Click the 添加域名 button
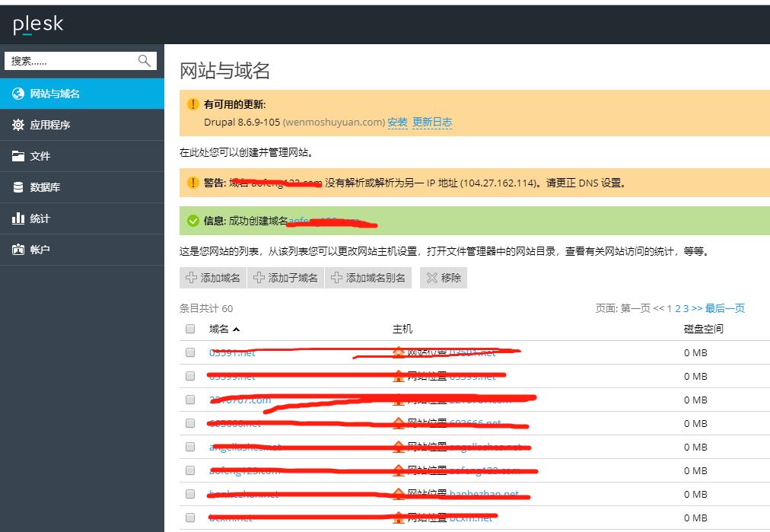Viewport: 770px width, 532px height. point(213,278)
